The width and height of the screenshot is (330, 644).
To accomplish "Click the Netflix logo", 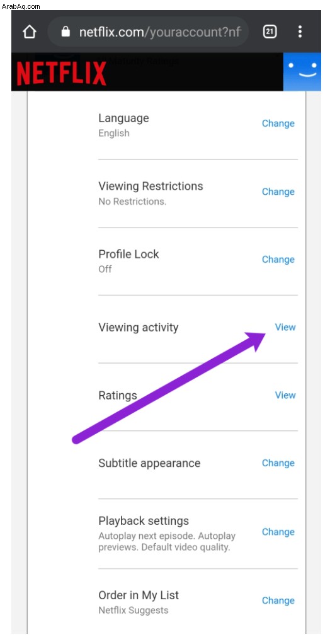I will tap(62, 73).
